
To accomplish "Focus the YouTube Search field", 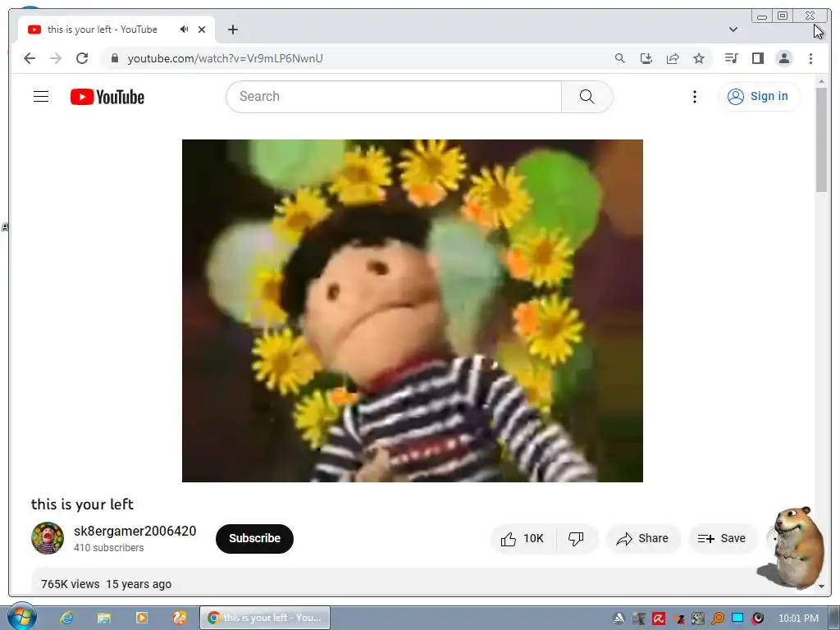I will [x=394, y=97].
